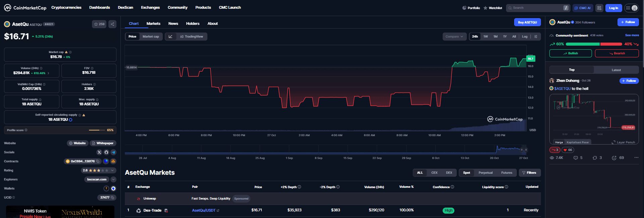Select the Perpetual markets tab
This screenshot has width=644, height=218.
[x=486, y=173]
